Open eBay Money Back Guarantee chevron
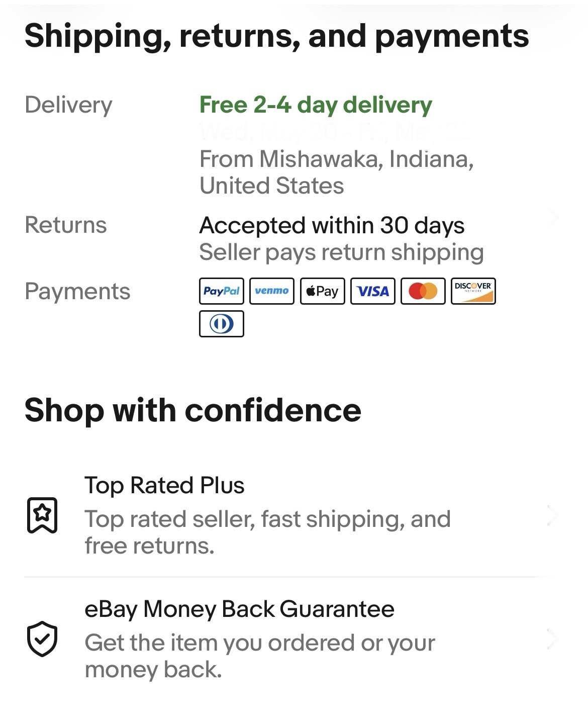This screenshot has height=723, width=588. [x=552, y=639]
